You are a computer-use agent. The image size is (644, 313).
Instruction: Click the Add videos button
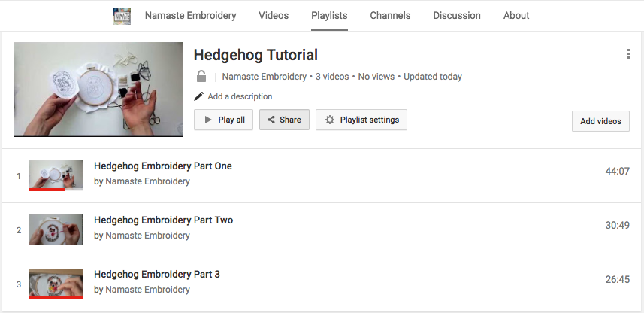coord(600,121)
